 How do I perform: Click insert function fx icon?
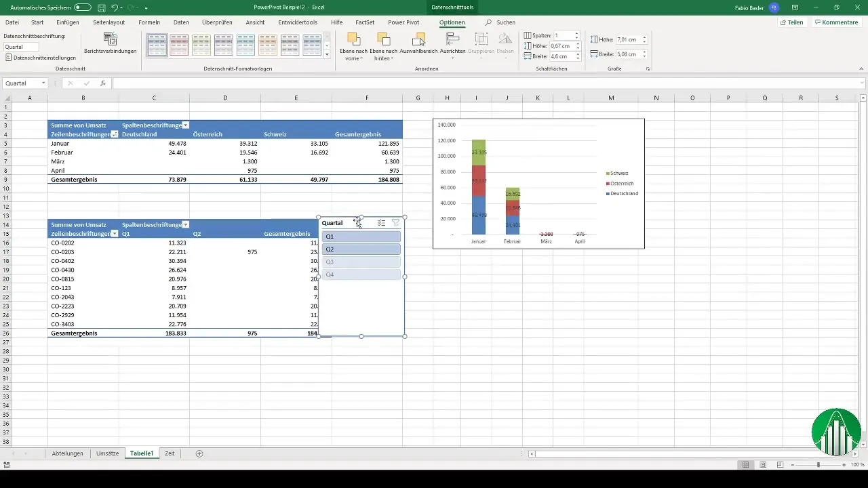pos(103,83)
